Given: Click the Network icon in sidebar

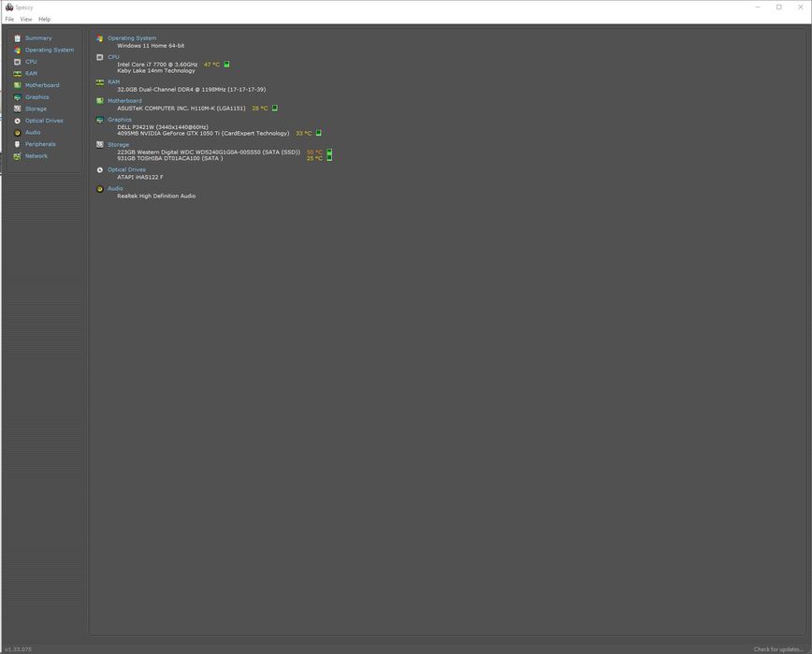Looking at the screenshot, I should (x=17, y=156).
